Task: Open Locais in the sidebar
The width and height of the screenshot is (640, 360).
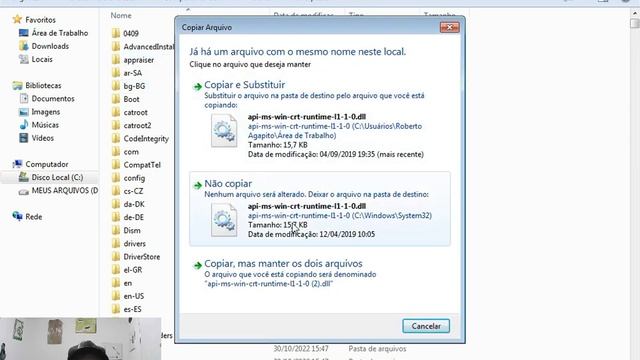Action: (42, 59)
